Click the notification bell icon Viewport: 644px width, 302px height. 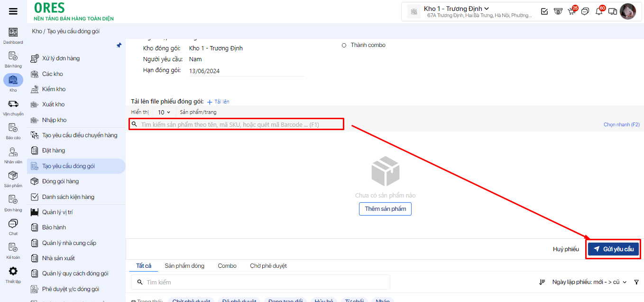(599, 11)
